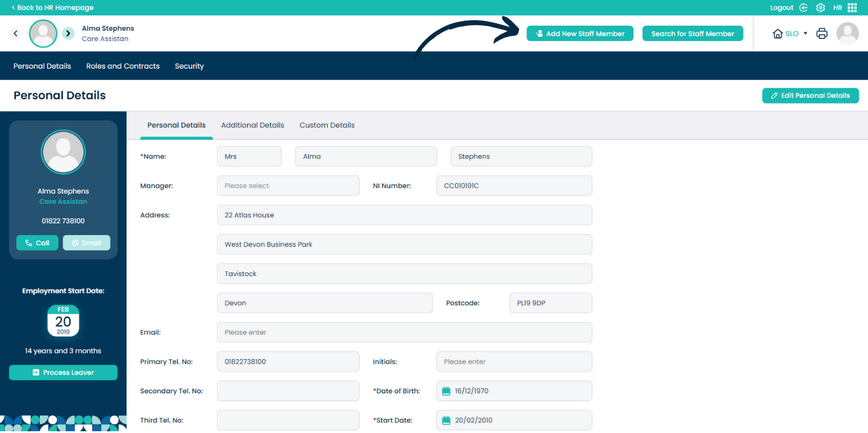Click the Logout icon in top bar

tap(803, 8)
